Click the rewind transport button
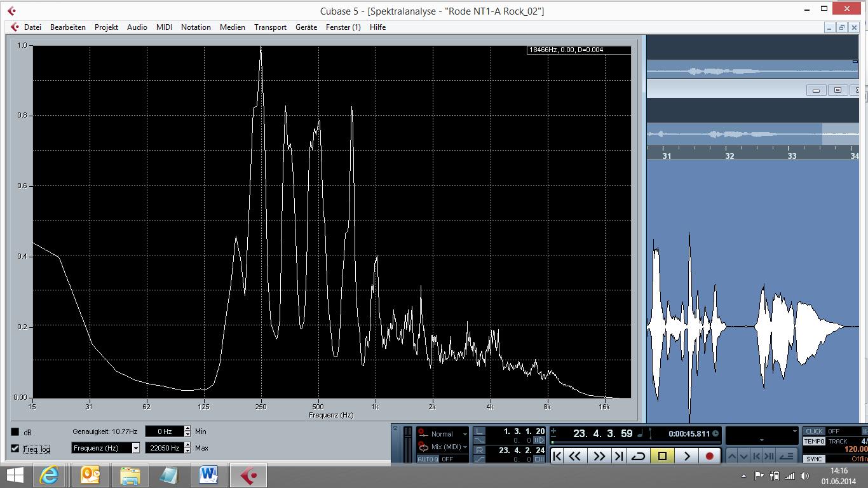 click(575, 456)
